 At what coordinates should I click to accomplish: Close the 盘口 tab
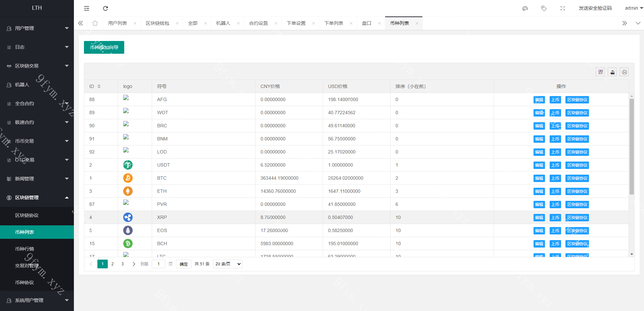click(379, 24)
